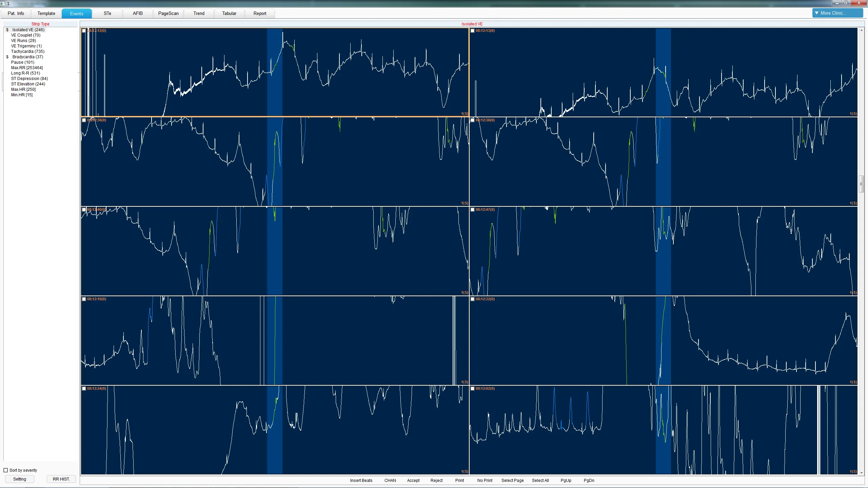Click the Setting button
The image size is (868, 488).
(20, 479)
